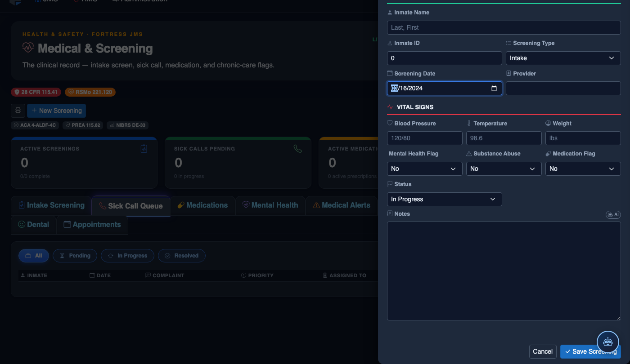The image size is (630, 364).
Task: Click the clipboard icon on Active Screenings card
Action: click(x=144, y=149)
